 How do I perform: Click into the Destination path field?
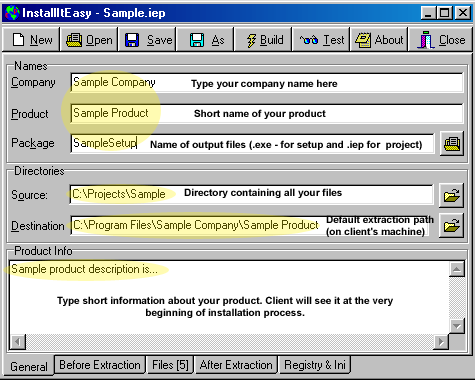[x=250, y=225]
